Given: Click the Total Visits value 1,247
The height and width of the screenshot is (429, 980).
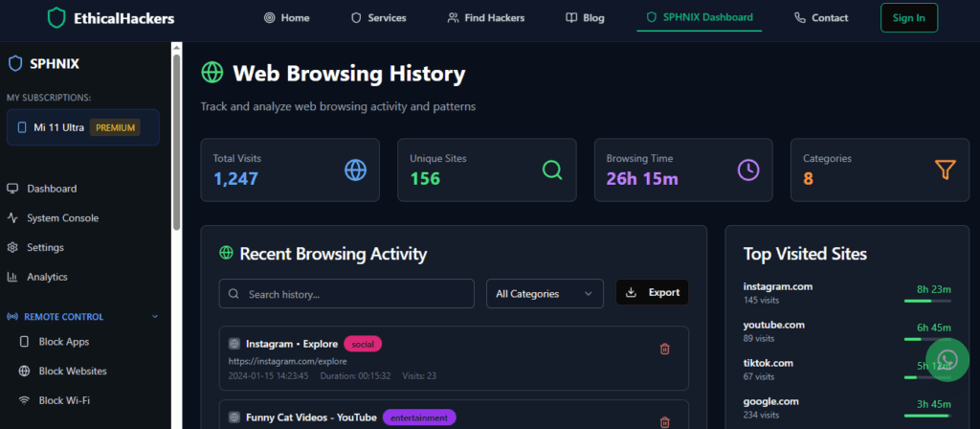Looking at the screenshot, I should [x=235, y=179].
